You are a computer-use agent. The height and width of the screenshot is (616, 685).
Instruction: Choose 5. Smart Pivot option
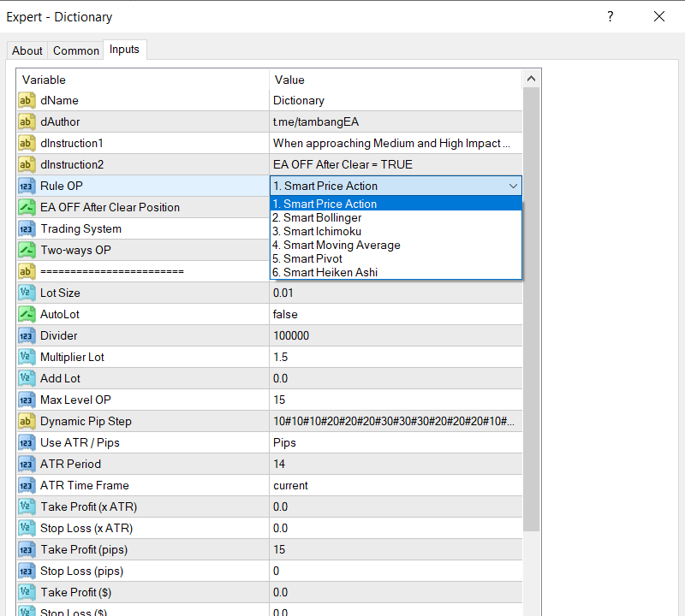click(396, 258)
